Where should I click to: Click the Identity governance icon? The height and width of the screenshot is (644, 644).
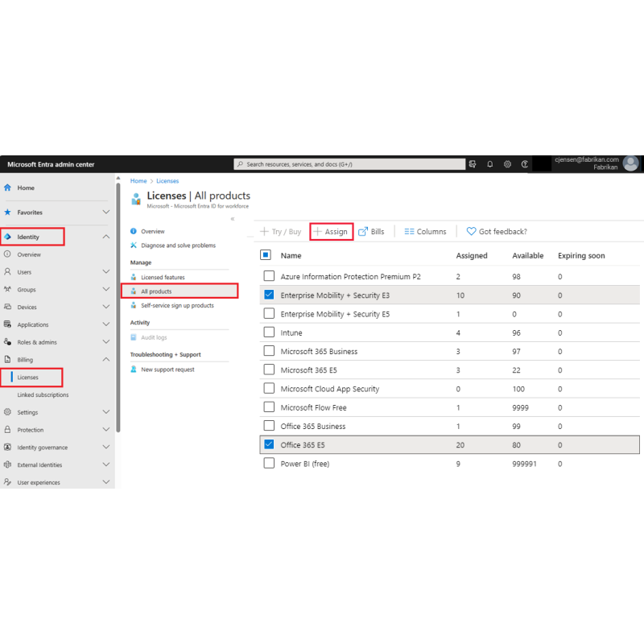tap(7, 448)
